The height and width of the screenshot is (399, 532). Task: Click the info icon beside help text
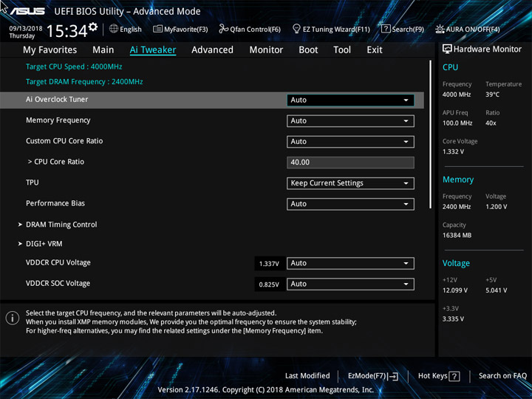pyautogui.click(x=13, y=318)
